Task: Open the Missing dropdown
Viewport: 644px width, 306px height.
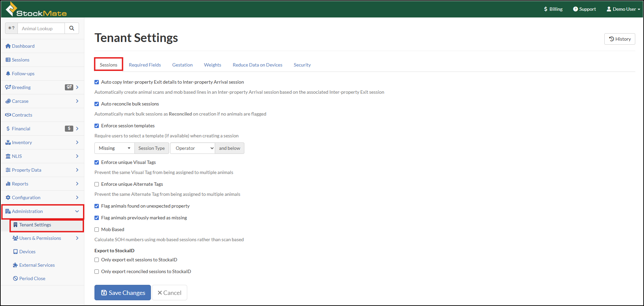Action: (114, 148)
